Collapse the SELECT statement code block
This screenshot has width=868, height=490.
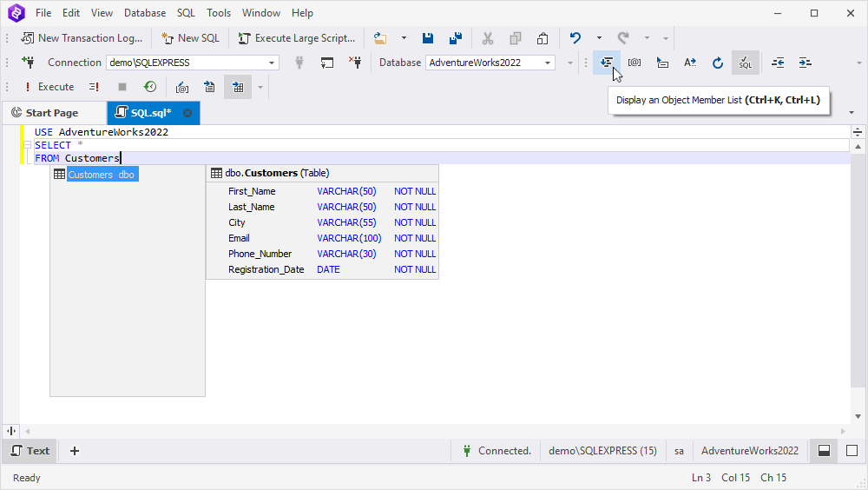click(x=27, y=145)
